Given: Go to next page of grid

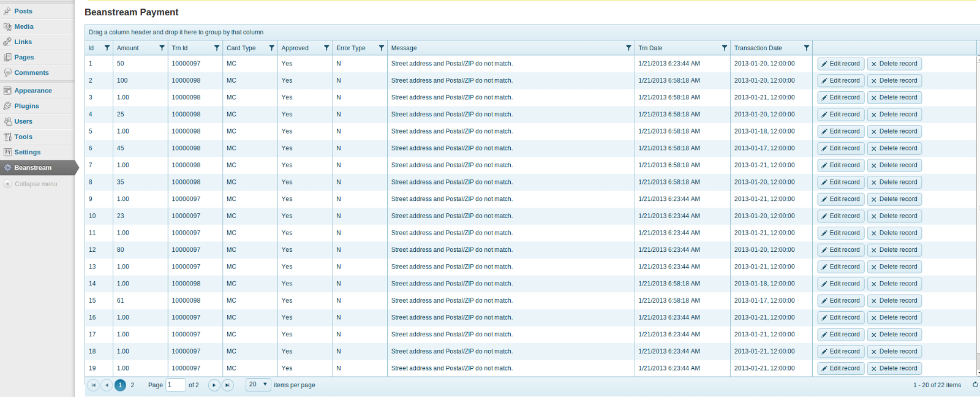Looking at the screenshot, I should [x=214, y=385].
